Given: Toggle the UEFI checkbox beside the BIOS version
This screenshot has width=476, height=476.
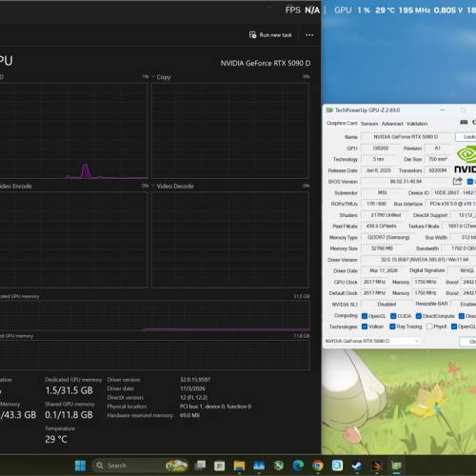Looking at the screenshot, I should [470, 182].
